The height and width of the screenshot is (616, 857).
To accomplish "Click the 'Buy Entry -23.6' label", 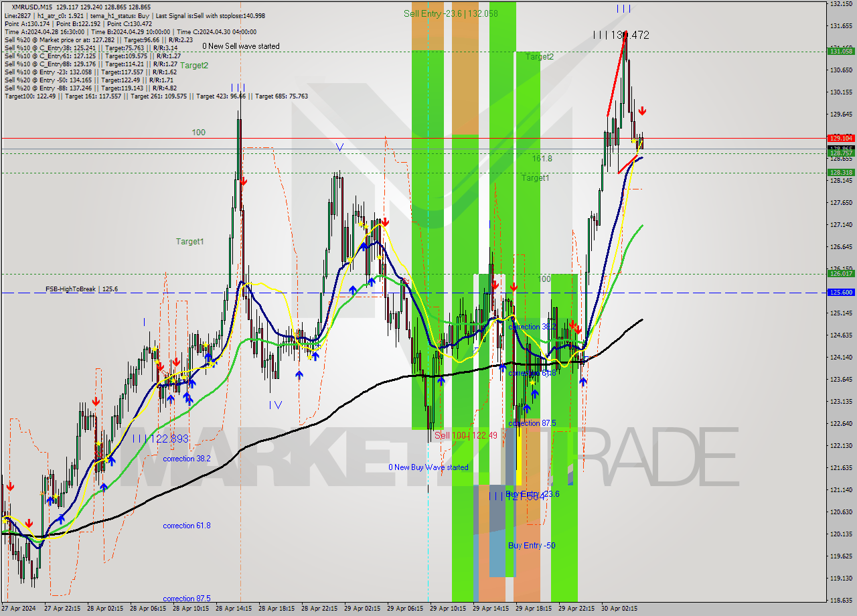I will click(x=534, y=494).
